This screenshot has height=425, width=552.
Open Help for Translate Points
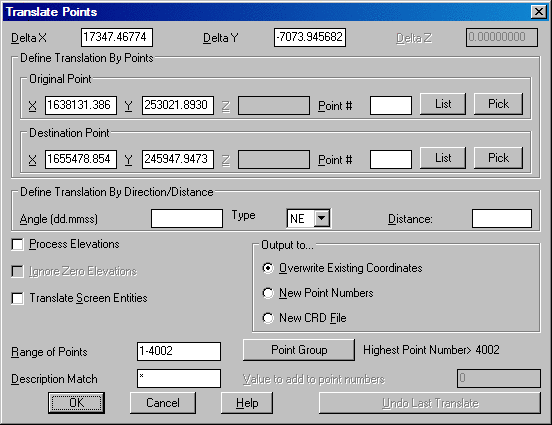click(x=247, y=403)
